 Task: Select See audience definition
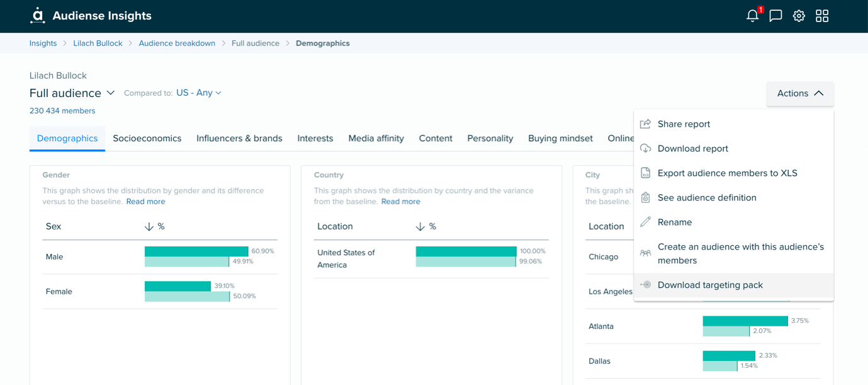pos(733,198)
